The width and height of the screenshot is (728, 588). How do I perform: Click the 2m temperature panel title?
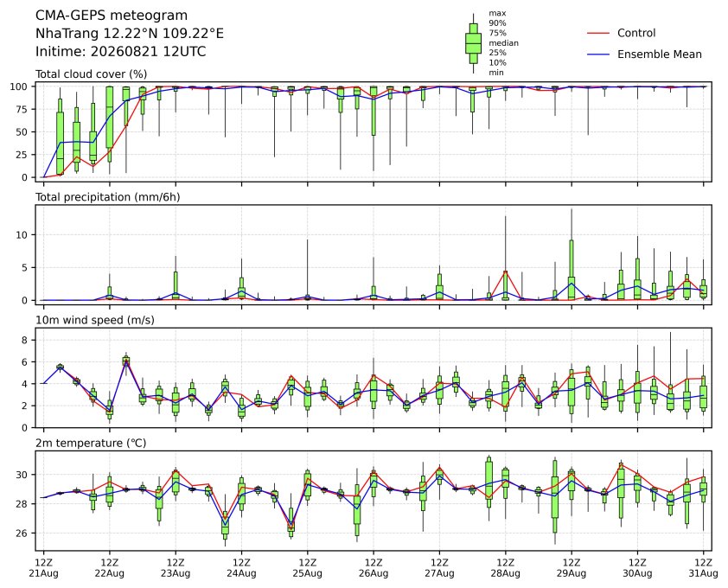point(91,443)
